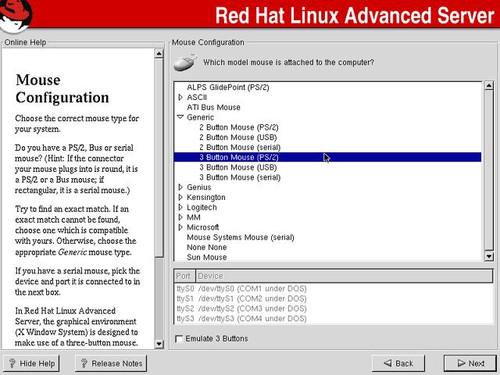Enable the Emulate 3 Buttons checkbox
The image size is (500, 375).
pyautogui.click(x=179, y=339)
